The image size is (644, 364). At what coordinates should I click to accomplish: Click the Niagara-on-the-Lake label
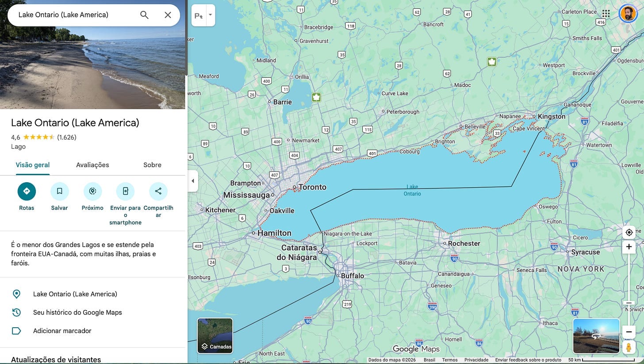tap(348, 234)
